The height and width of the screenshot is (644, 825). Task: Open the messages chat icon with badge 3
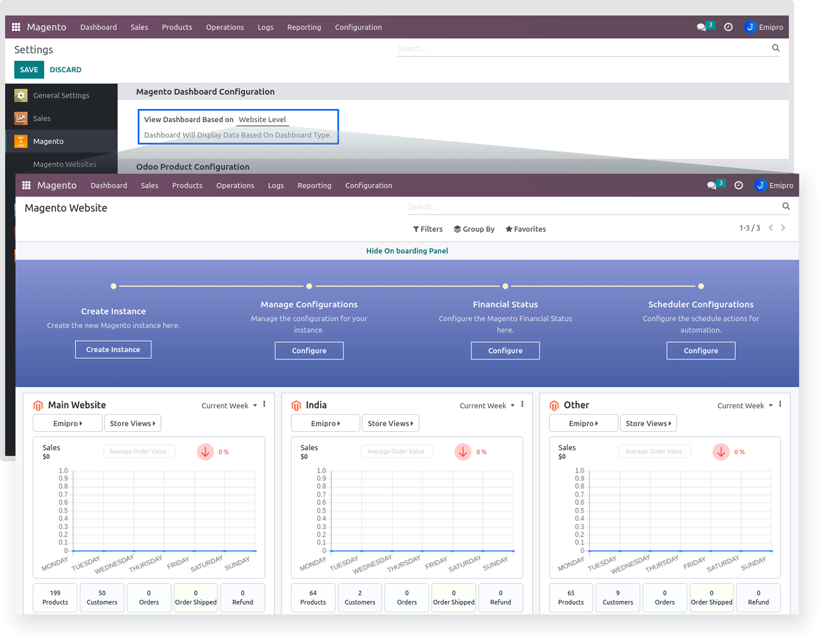tap(712, 185)
